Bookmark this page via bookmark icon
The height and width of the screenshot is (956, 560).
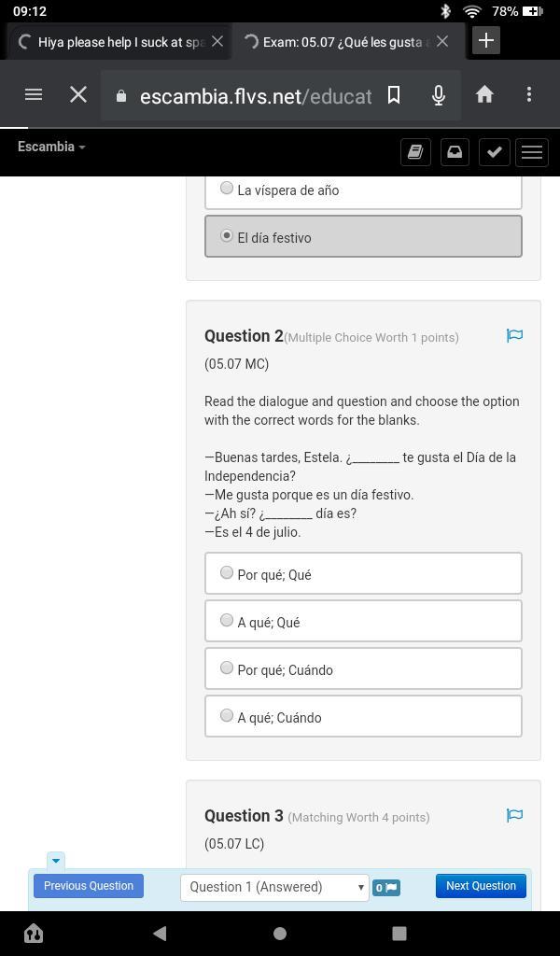394,94
